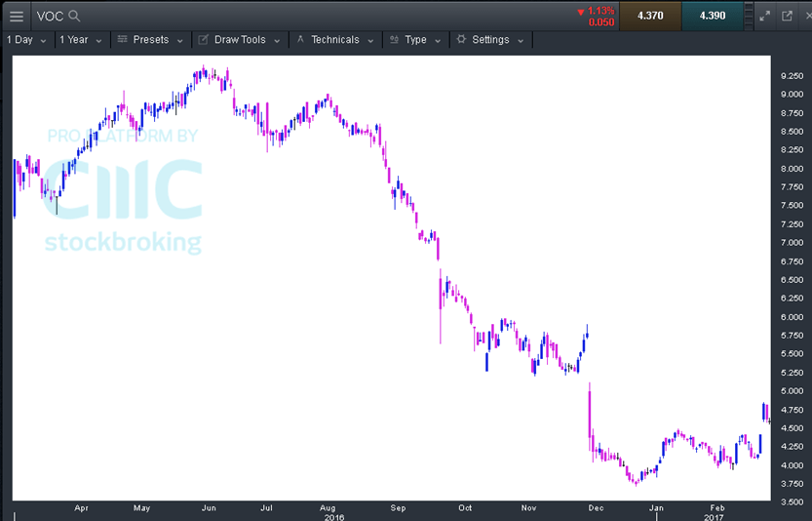
Task: Open the Technicals menu
Action: [335, 40]
